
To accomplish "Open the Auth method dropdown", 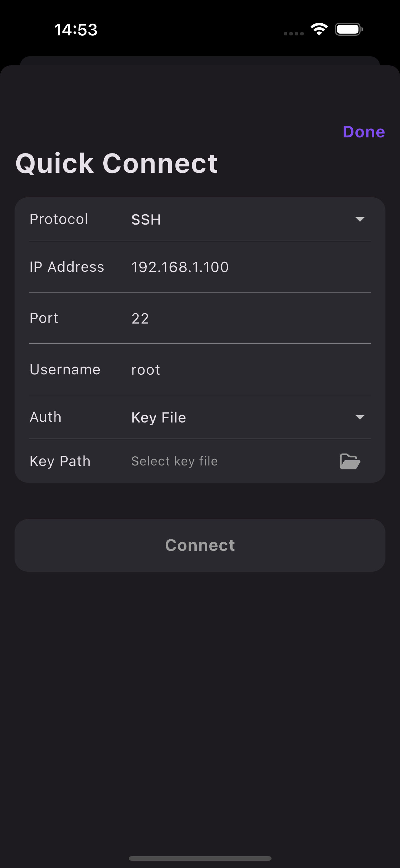I will (360, 417).
